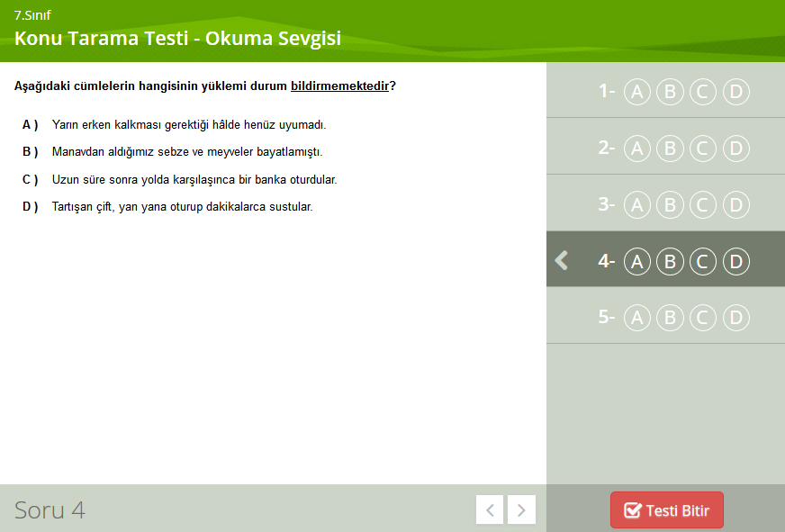This screenshot has height=532, width=785.
Task: Choose answer B for question 5
Action: point(670,317)
